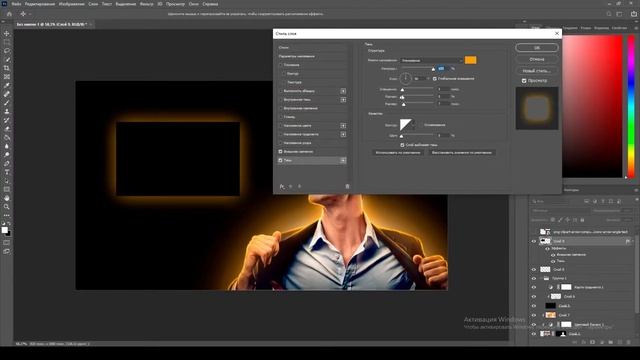This screenshot has height=360, width=640.
Task: Select the Lasso tool
Action: click(7, 51)
